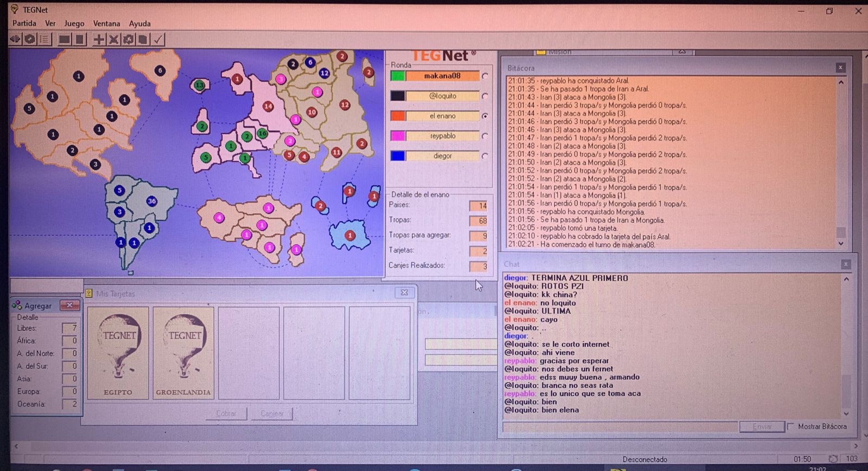Click the blue color swatch beside diegor
The width and height of the screenshot is (868, 471).
tap(398, 156)
